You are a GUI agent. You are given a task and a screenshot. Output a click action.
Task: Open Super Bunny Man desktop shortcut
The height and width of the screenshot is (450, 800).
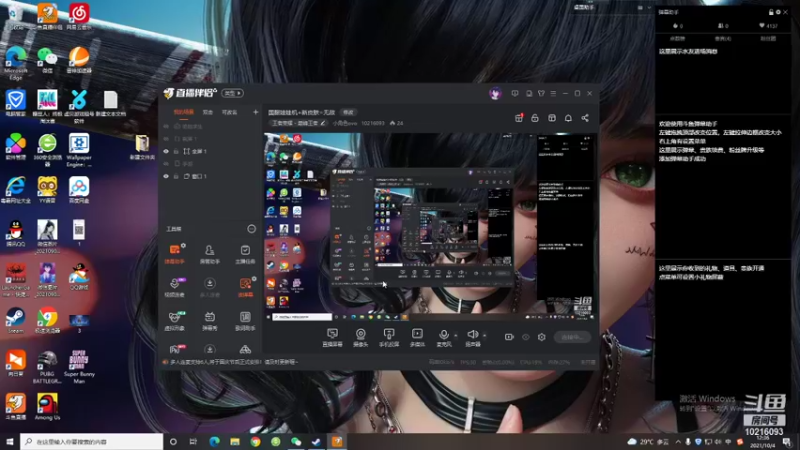(x=79, y=367)
